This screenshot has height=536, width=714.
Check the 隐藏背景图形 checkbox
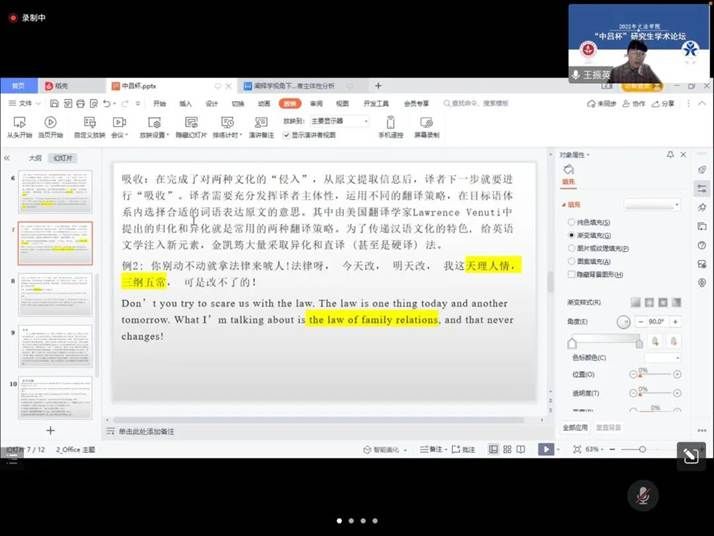click(x=569, y=273)
